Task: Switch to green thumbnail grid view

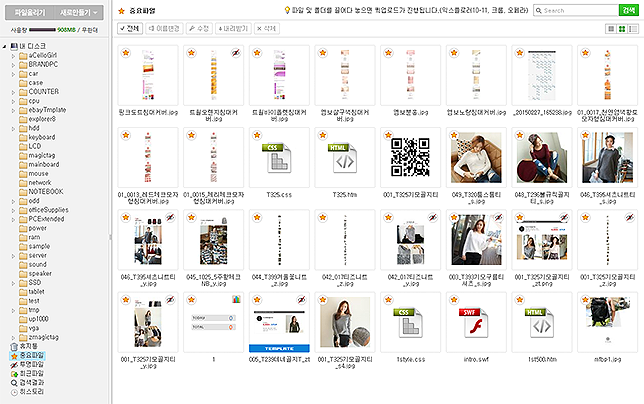Action: tap(622, 29)
